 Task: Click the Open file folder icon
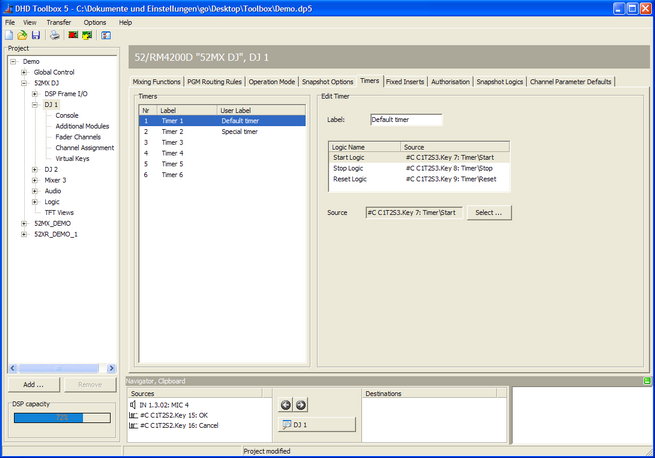tap(22, 35)
